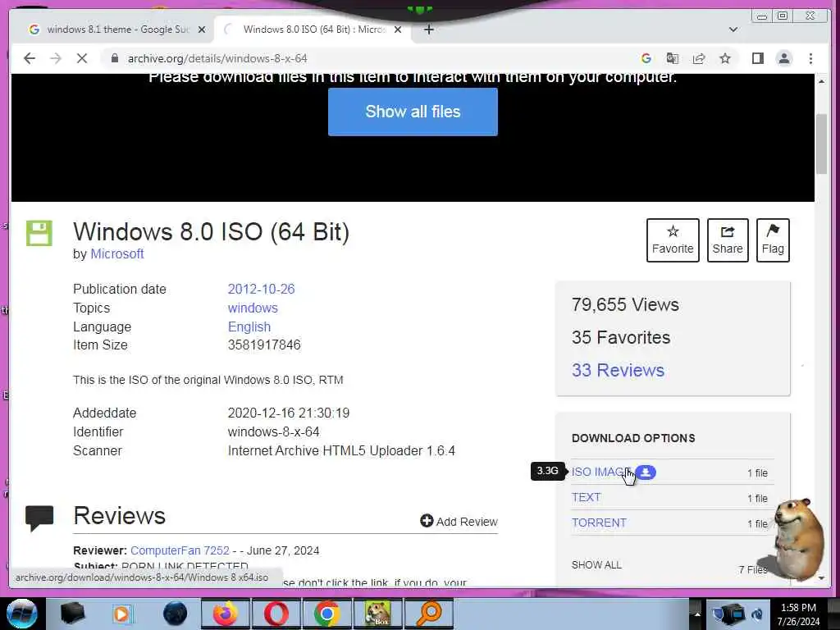Open reviewer ComputerFan 7252 profile link
Screen dimensions: 840x630
point(180,550)
